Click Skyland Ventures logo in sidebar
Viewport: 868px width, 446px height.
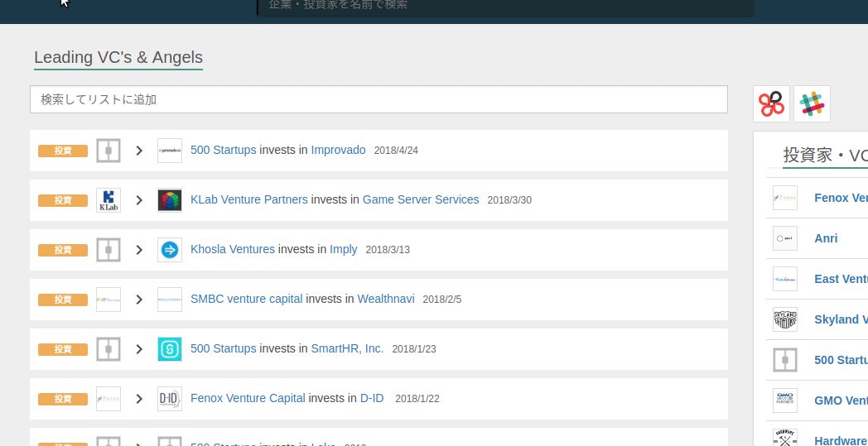pyautogui.click(x=785, y=319)
